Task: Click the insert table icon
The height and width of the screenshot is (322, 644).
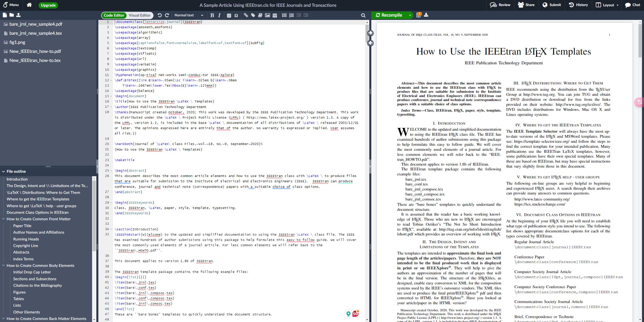Action: 275,15
